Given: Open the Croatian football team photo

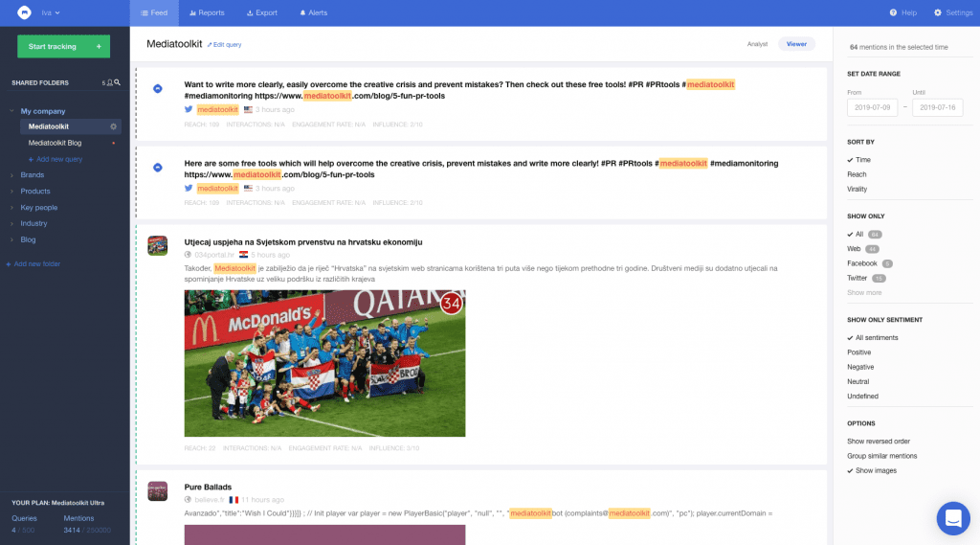Looking at the screenshot, I should point(324,363).
